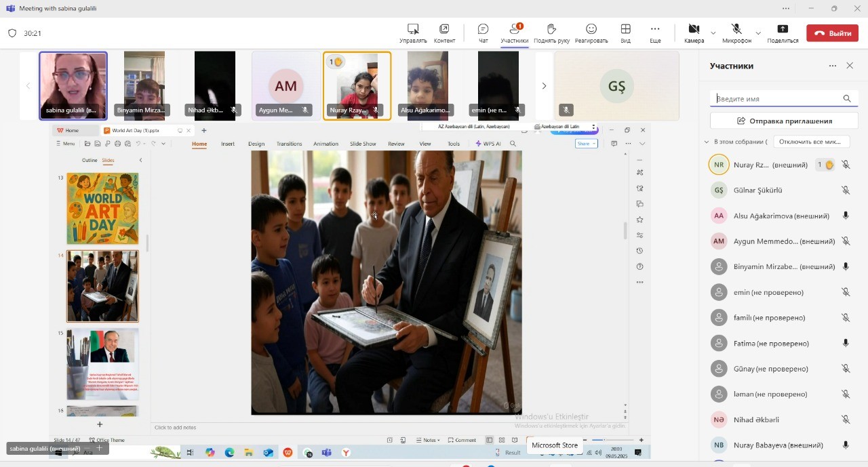Click the Send invitation (Отправка приглашения) button
The height and width of the screenshot is (467, 868).
[784, 121]
